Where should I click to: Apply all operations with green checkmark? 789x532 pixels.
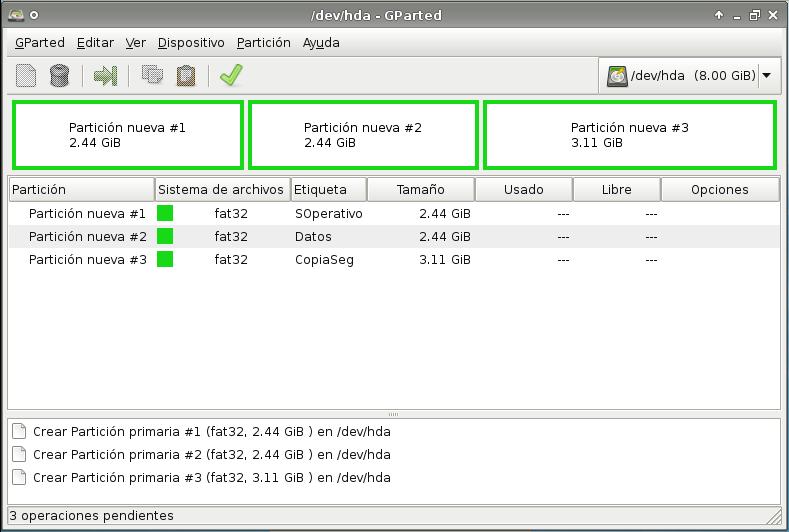231,76
